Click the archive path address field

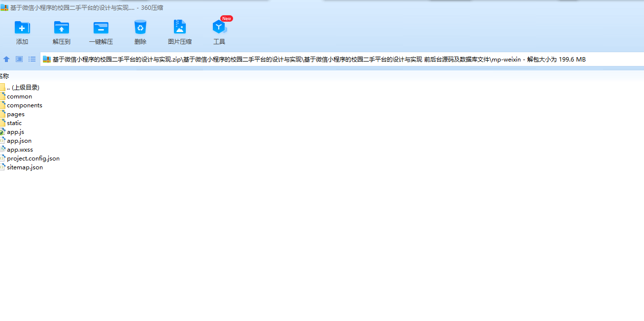[342, 59]
